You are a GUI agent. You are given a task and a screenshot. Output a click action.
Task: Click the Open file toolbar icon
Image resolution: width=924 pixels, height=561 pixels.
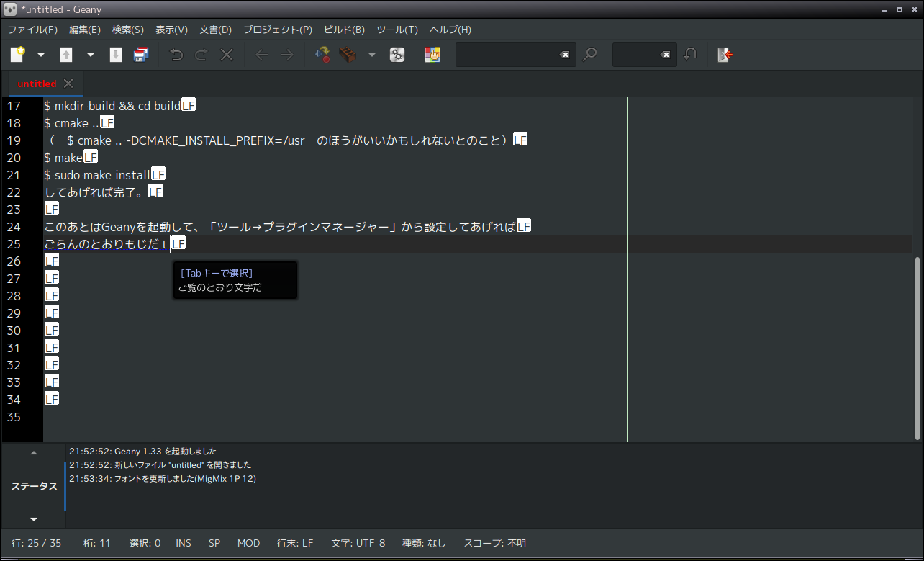(x=66, y=55)
